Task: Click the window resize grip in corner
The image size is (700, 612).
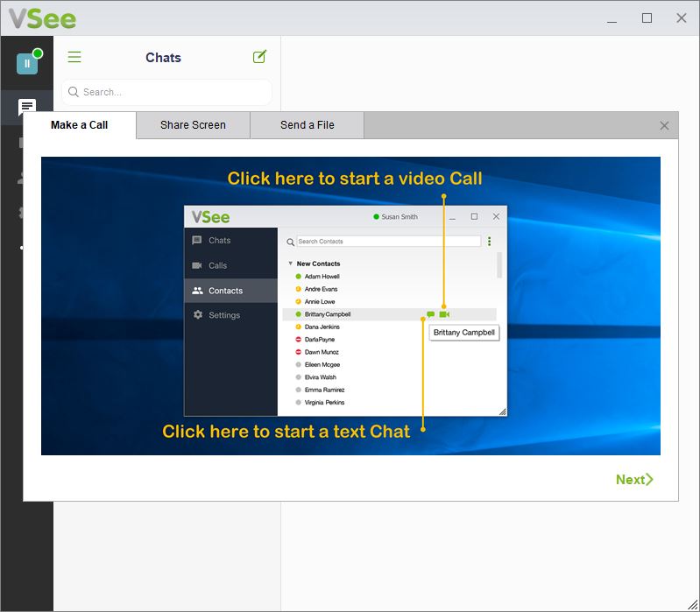Action: coord(692,605)
